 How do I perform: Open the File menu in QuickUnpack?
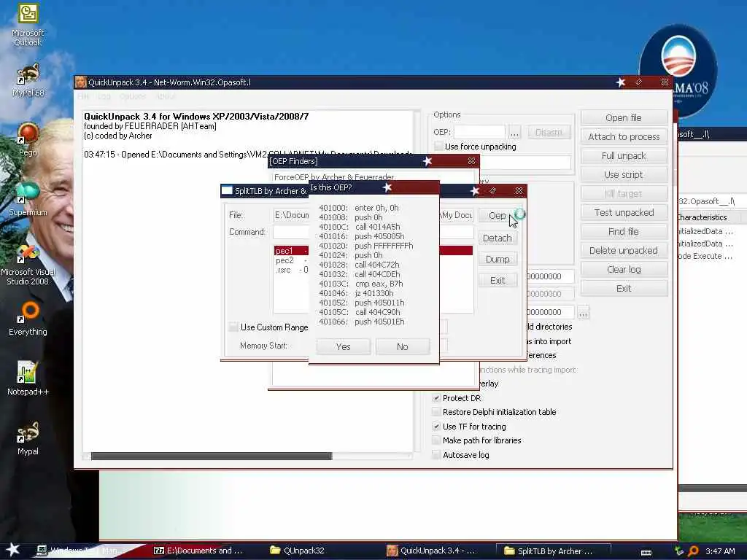pos(83,96)
